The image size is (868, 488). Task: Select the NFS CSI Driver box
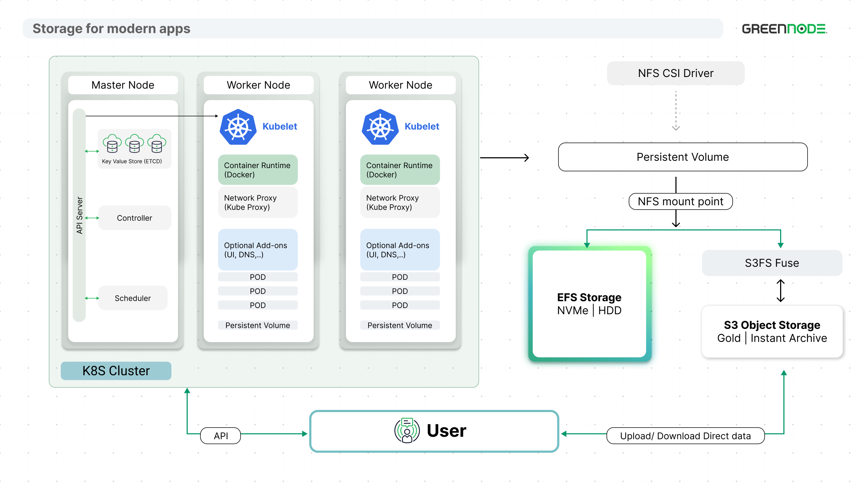pyautogui.click(x=676, y=73)
